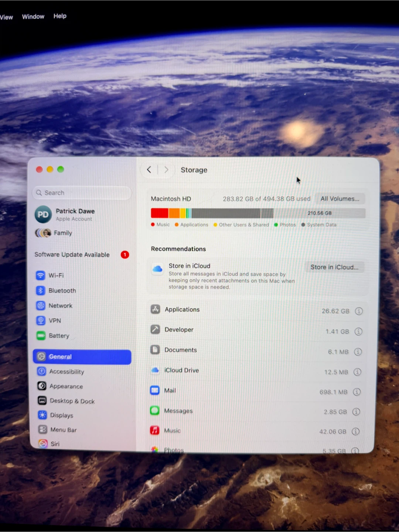Select the Siri icon in sidebar
399x532 pixels.
43,443
